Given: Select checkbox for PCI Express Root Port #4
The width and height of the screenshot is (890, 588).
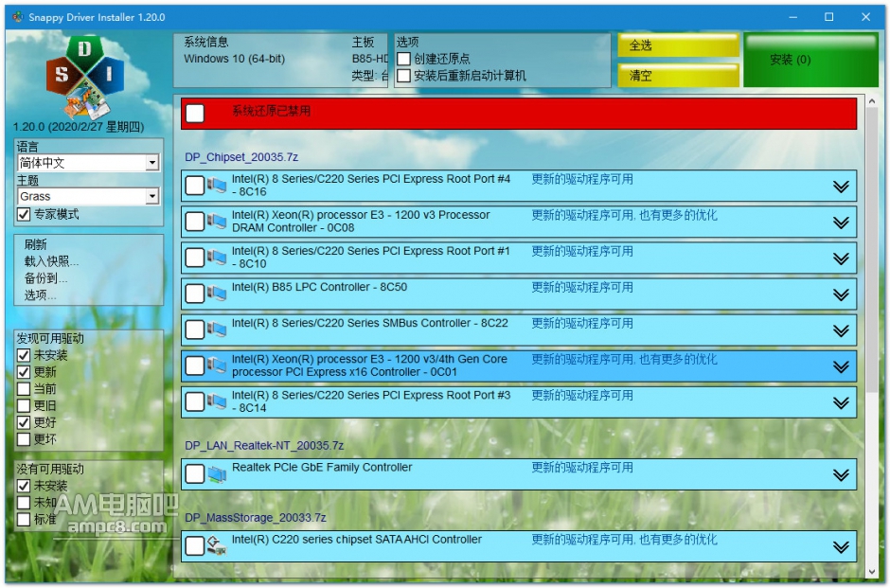Looking at the screenshot, I should coord(195,186).
